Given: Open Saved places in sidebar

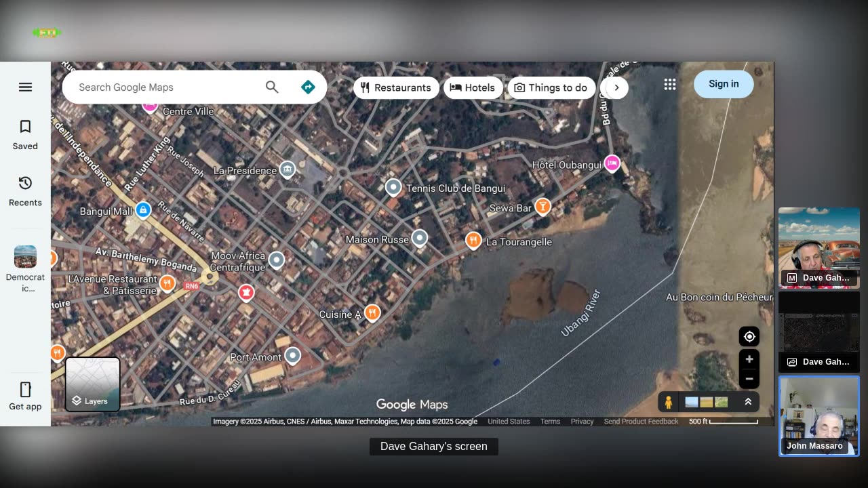Looking at the screenshot, I should click(25, 135).
